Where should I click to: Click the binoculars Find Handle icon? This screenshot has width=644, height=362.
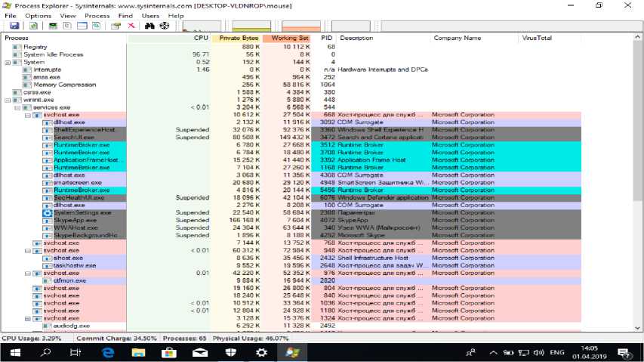pyautogui.click(x=149, y=26)
